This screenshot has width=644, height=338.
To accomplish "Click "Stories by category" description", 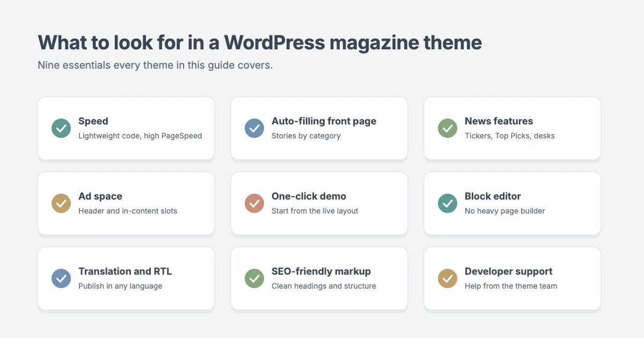I will point(306,136).
